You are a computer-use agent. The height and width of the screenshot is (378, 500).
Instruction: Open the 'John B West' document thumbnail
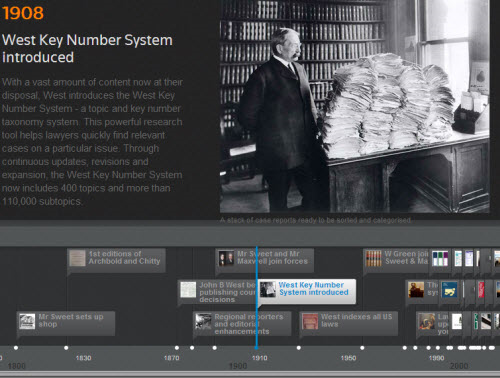pyautogui.click(x=188, y=290)
